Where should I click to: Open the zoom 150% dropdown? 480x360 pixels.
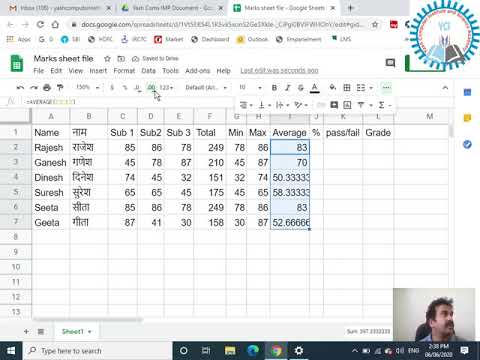[x=88, y=88]
